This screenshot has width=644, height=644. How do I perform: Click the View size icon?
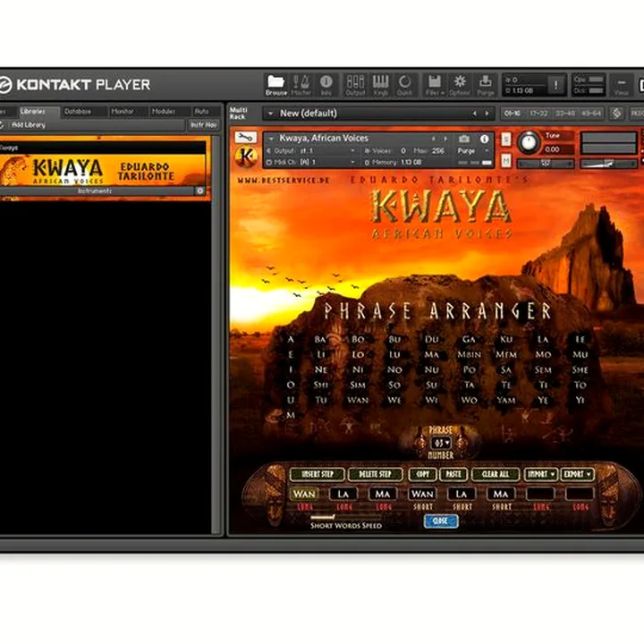[621, 85]
